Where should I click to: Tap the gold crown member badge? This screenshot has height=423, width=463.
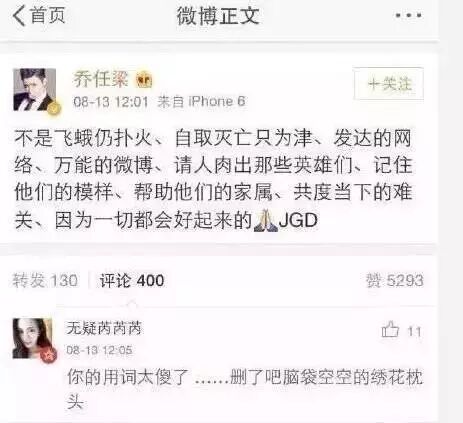click(144, 80)
